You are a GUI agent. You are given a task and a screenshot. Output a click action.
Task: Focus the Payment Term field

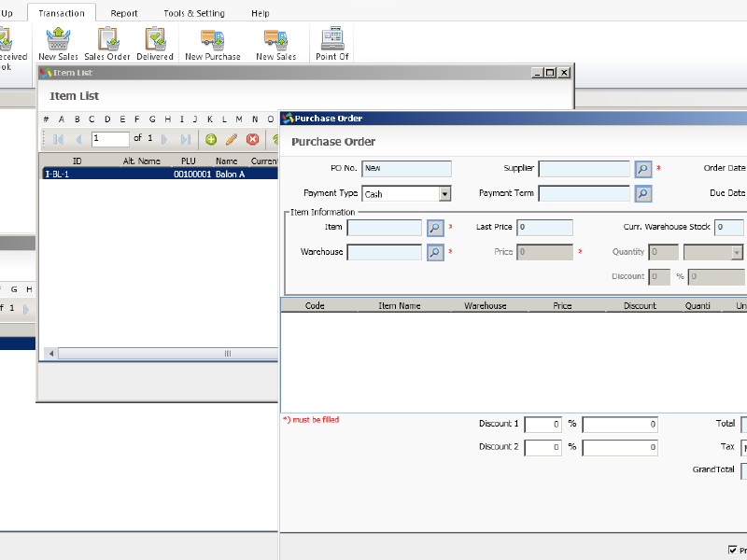(x=585, y=193)
